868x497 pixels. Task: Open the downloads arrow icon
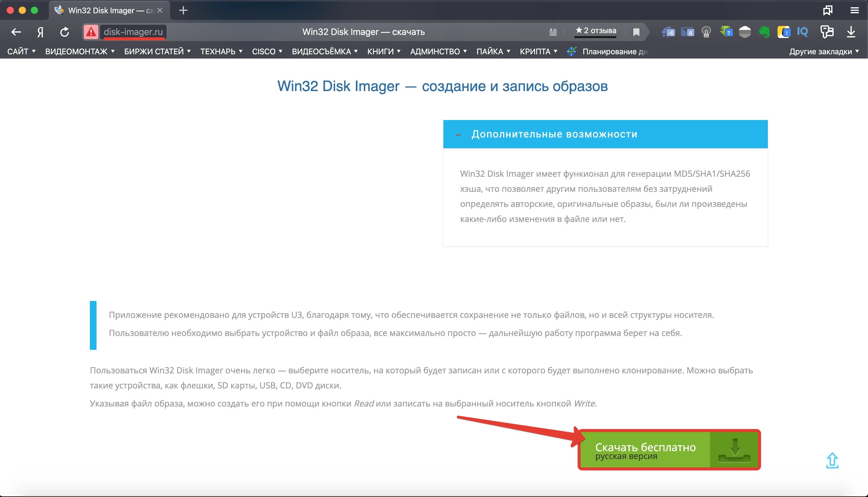coord(851,32)
